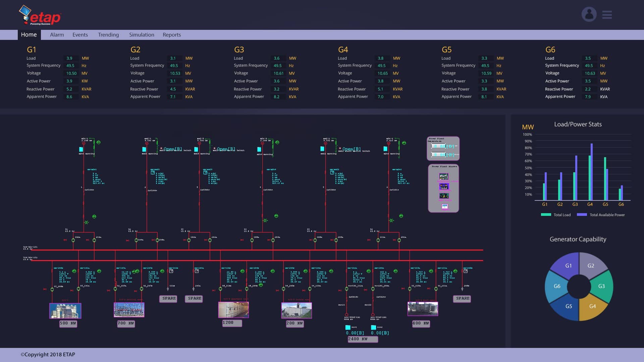Select the Trending tab

coord(108,35)
